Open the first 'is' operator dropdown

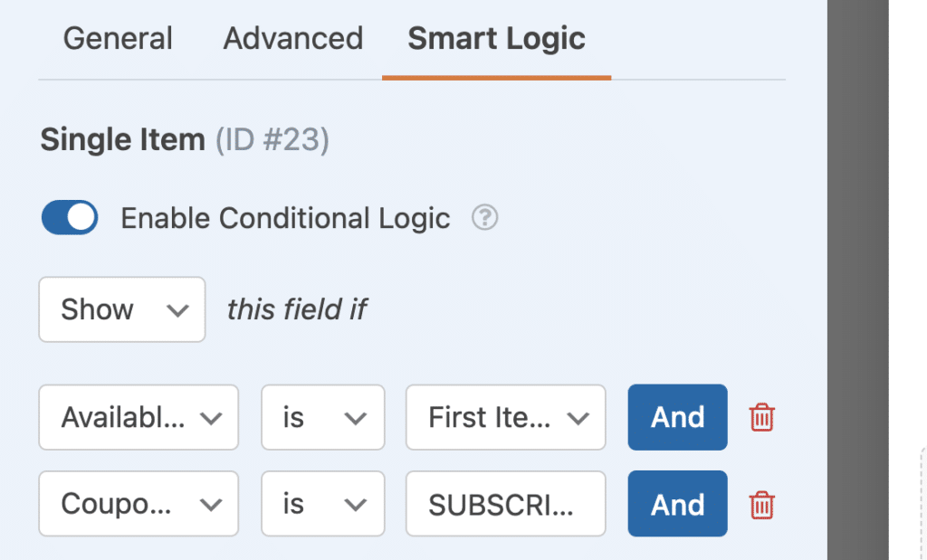pyautogui.click(x=322, y=417)
